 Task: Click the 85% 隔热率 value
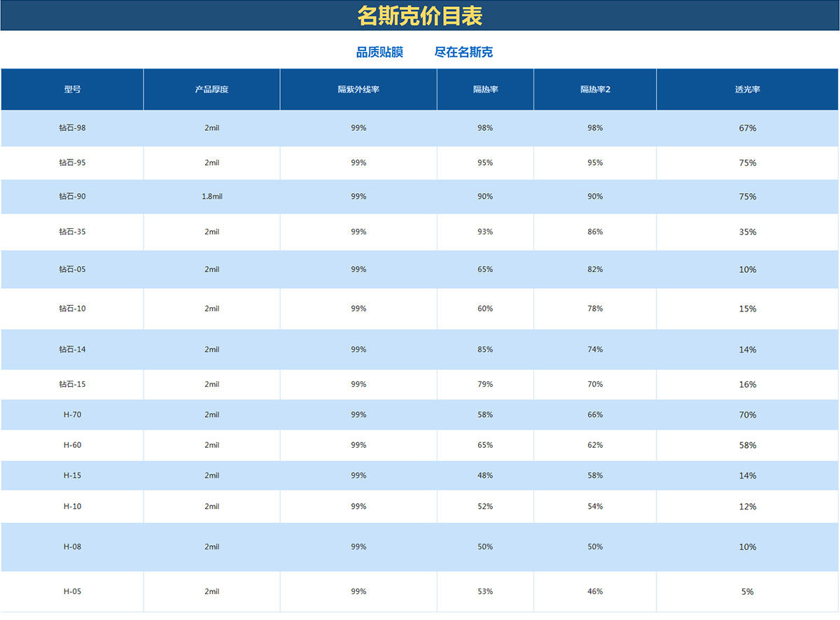(485, 349)
